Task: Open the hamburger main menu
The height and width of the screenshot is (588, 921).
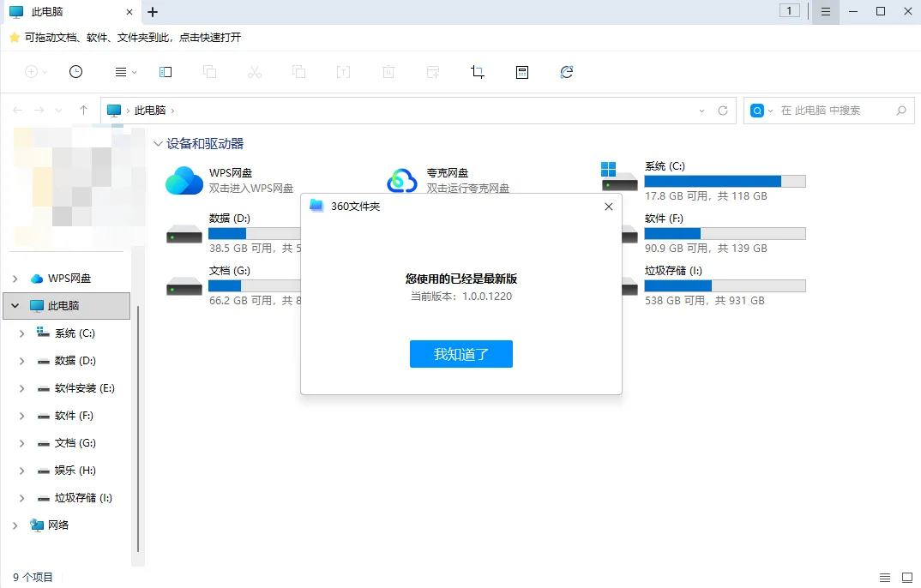Action: 826,12
